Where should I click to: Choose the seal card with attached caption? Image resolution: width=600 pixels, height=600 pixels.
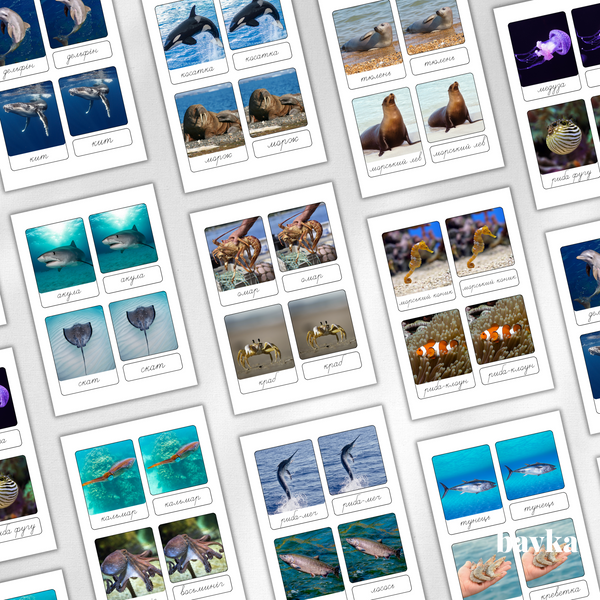pyautogui.click(x=369, y=45)
